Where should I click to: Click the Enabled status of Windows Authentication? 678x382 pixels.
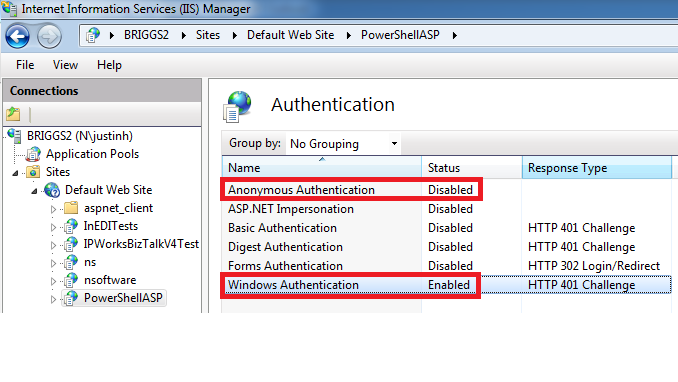[449, 285]
